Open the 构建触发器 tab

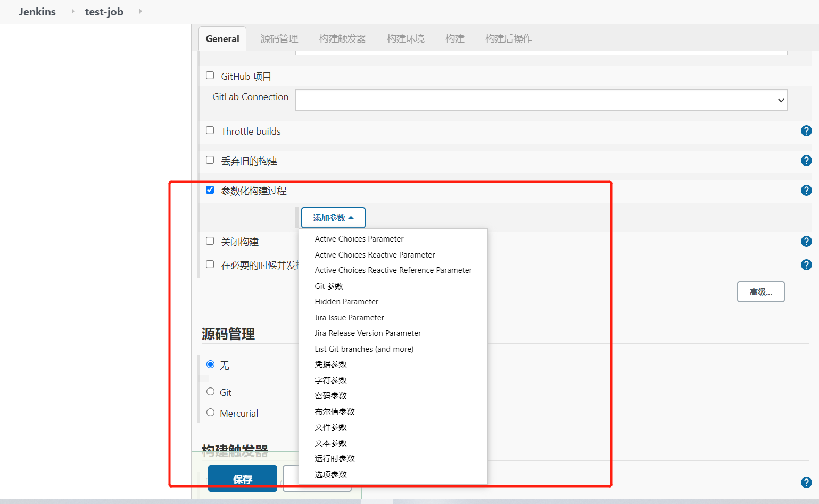tap(343, 39)
